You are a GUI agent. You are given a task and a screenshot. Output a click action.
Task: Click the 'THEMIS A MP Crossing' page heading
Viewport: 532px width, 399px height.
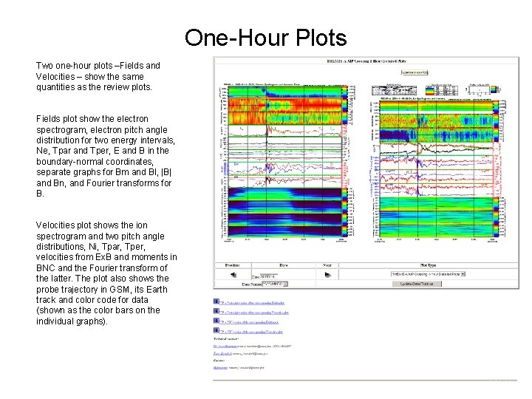coord(366,61)
